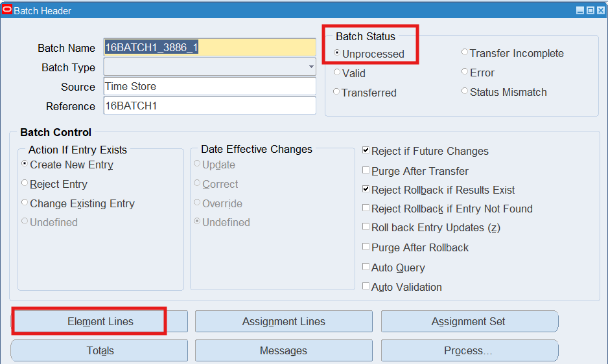
Task: Click the Assignment Lines button
Action: pyautogui.click(x=283, y=321)
